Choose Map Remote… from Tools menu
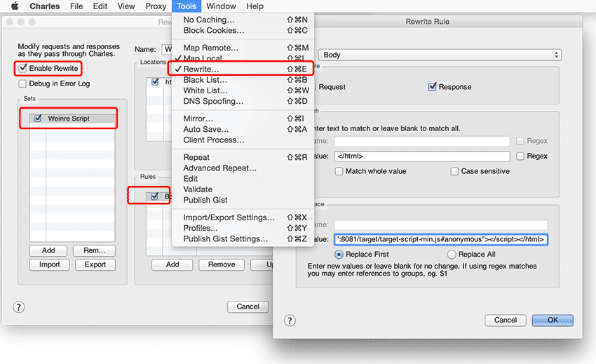Viewport: 596px width, 364px height. [210, 48]
